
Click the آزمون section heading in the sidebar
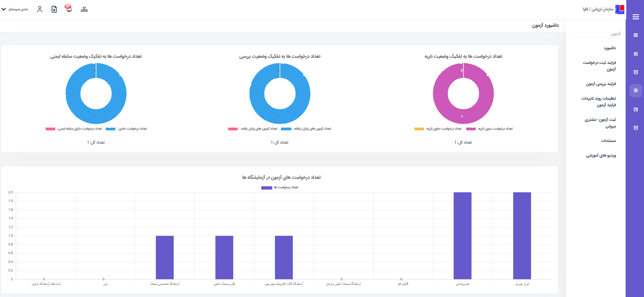click(x=616, y=34)
